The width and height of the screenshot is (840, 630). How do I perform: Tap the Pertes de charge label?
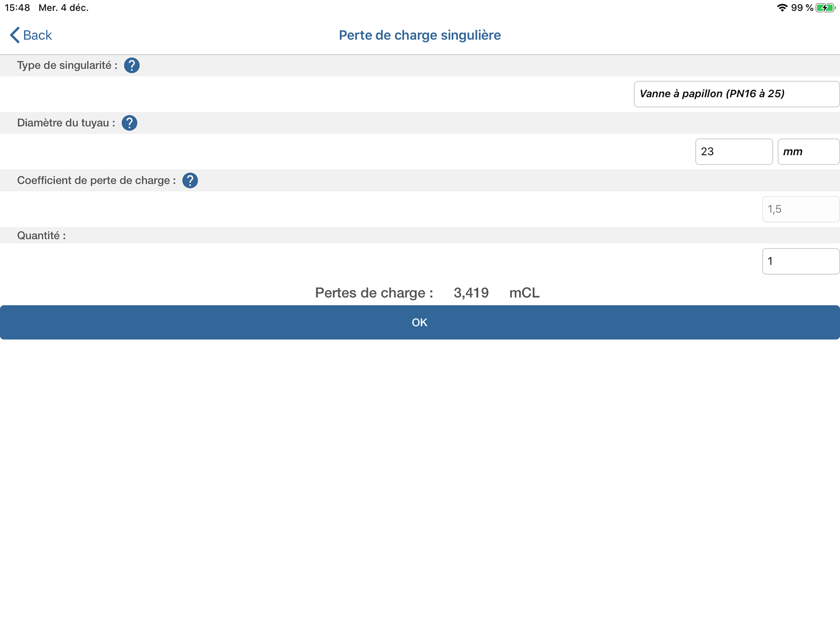point(374,293)
